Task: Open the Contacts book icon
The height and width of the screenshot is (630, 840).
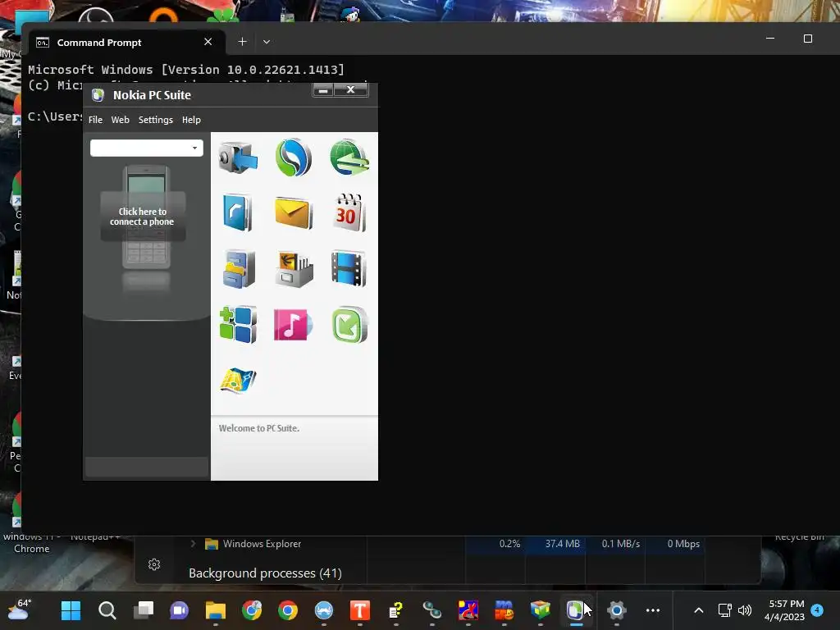Action: click(237, 213)
